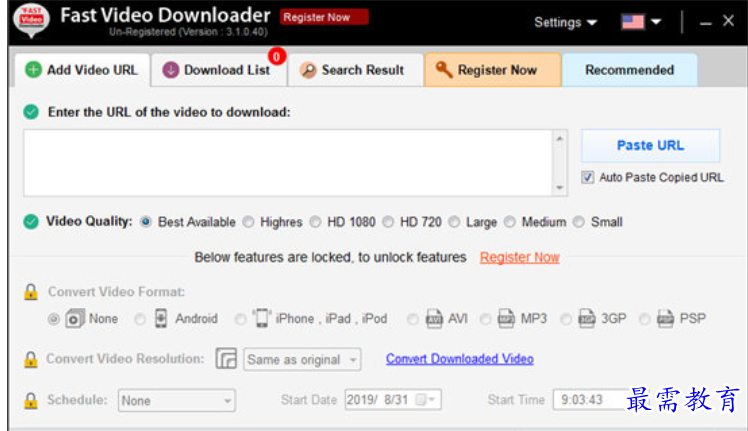Select the iPhone, iPad, iPod format radio button
The width and height of the screenshot is (748, 431).
click(240, 319)
